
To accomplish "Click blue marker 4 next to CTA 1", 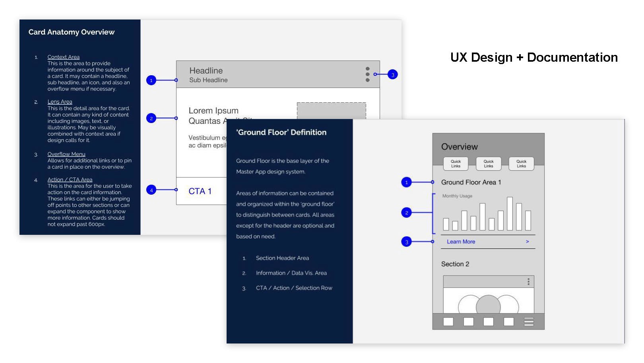I will 151,190.
